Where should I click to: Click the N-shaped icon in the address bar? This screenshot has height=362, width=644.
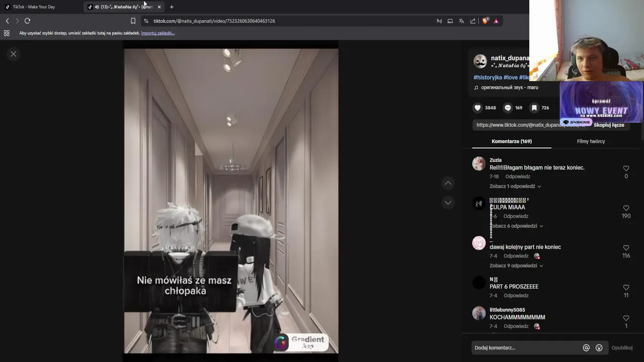439,21
